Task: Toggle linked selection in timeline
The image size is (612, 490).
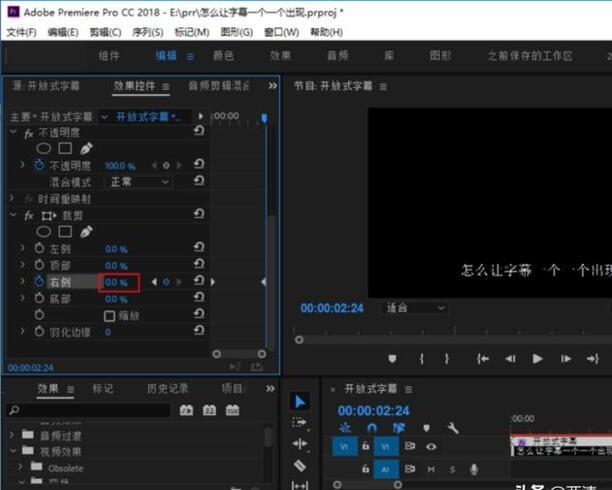Action: click(399, 428)
